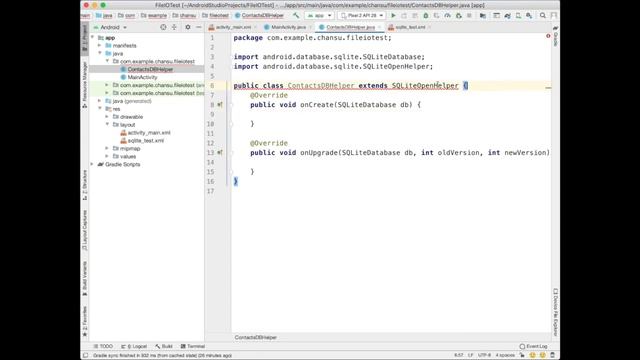Screen dimensions: 640x360
Task: Open the Build tool window tab
Action: 164,347
